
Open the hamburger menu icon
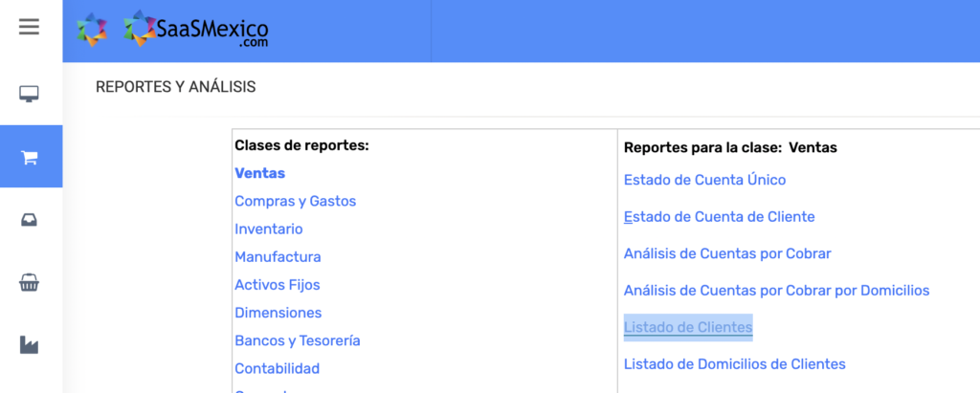(30, 27)
